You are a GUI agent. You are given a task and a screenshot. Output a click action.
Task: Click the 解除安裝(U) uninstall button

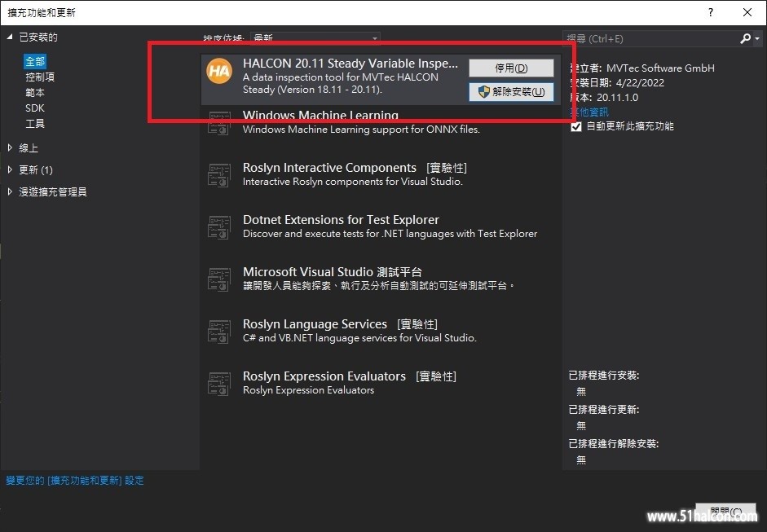pos(511,92)
